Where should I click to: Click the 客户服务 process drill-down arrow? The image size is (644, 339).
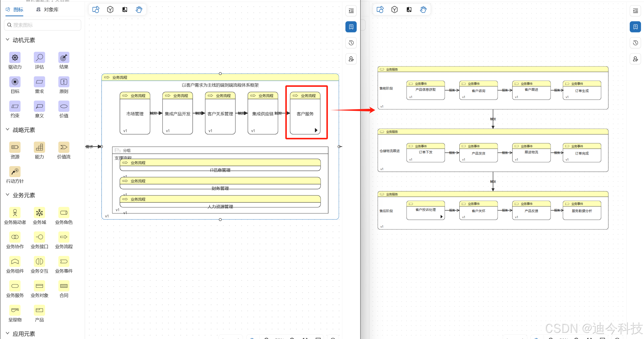point(316,130)
